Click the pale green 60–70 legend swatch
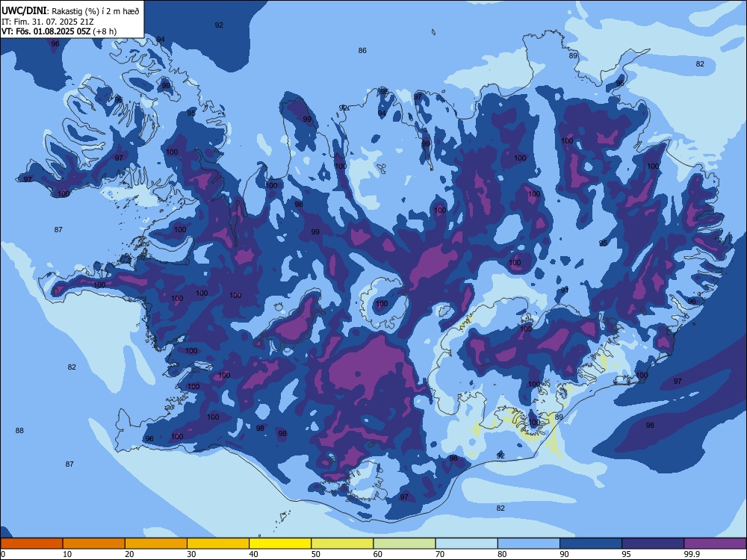 404,544
